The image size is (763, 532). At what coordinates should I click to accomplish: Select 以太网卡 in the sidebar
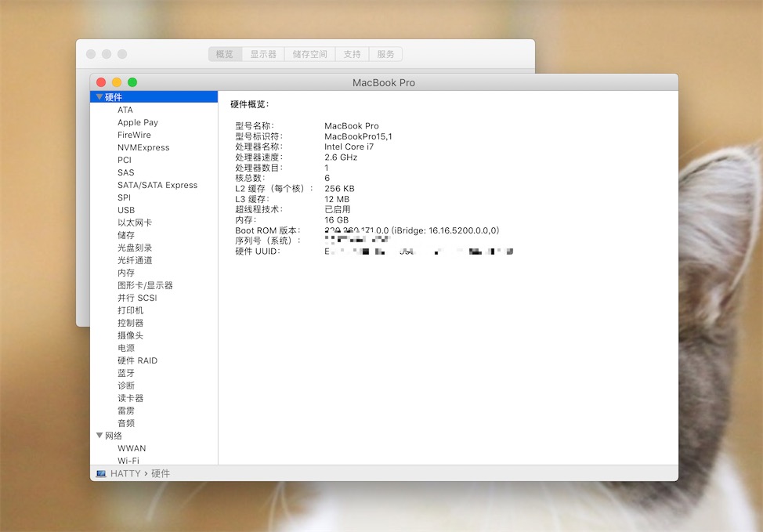click(135, 223)
